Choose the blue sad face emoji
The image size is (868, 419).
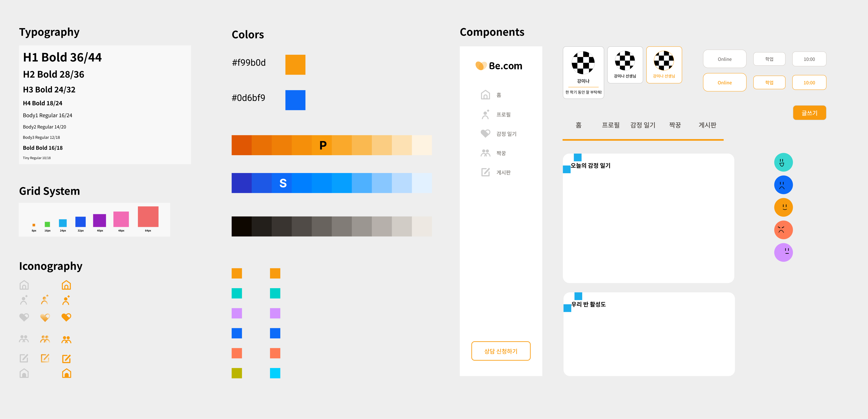point(783,185)
